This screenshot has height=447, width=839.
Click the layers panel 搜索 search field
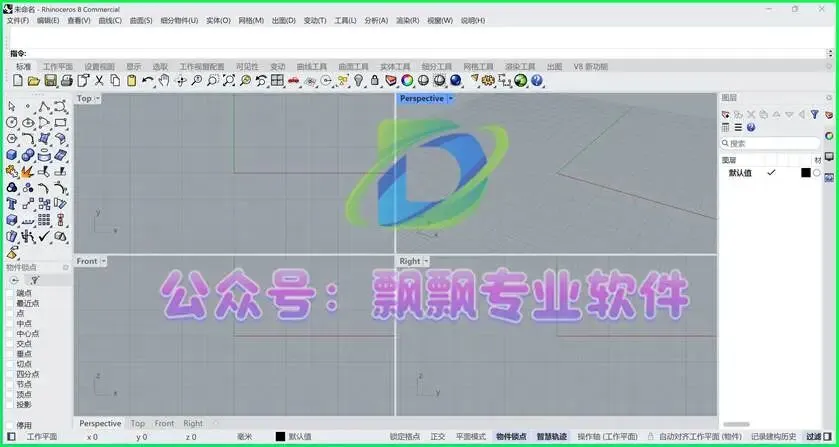pyautogui.click(x=770, y=143)
